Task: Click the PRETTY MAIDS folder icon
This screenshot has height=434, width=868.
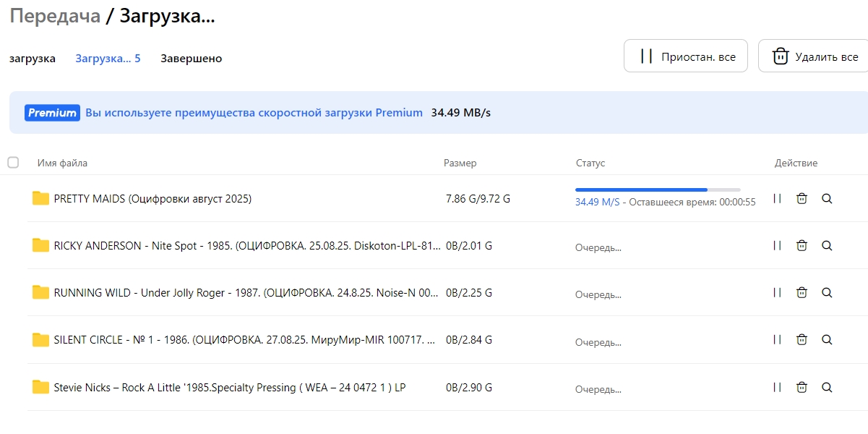Action: 40,198
